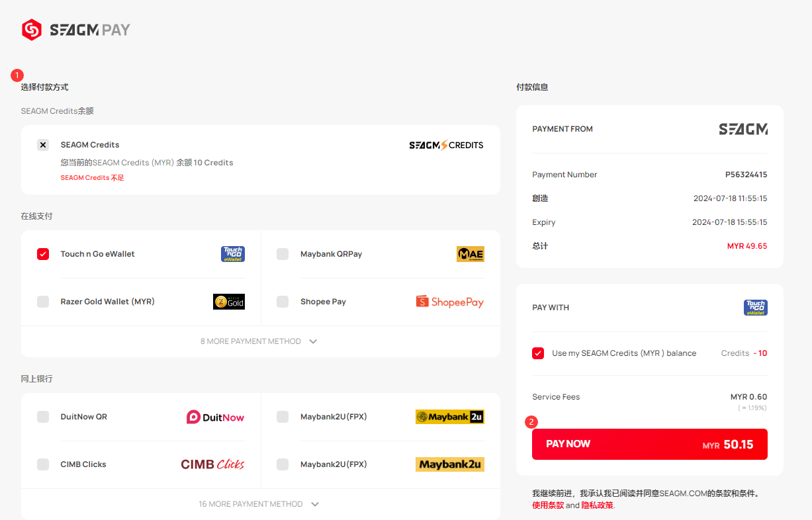Click the plain yellow Maybank2u logo
812x520 pixels.
[450, 464]
